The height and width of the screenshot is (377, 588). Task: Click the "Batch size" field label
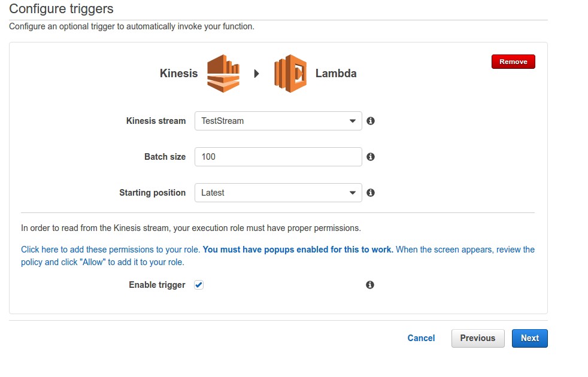pyautogui.click(x=165, y=157)
